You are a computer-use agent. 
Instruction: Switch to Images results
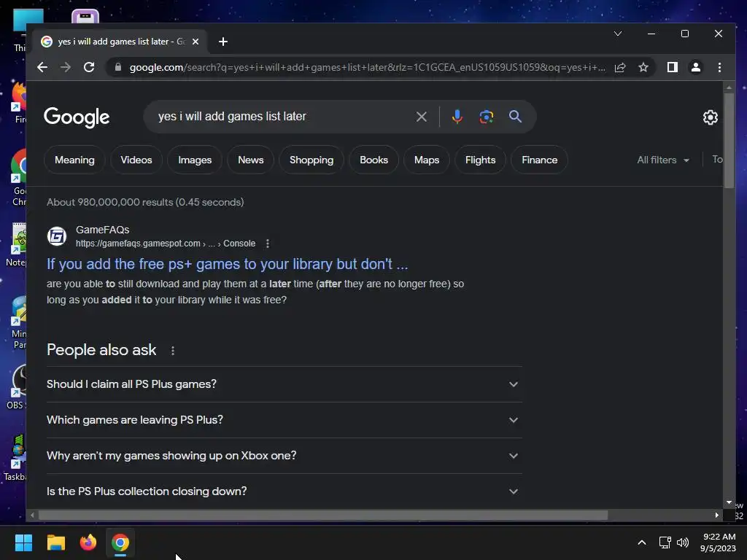tap(195, 160)
